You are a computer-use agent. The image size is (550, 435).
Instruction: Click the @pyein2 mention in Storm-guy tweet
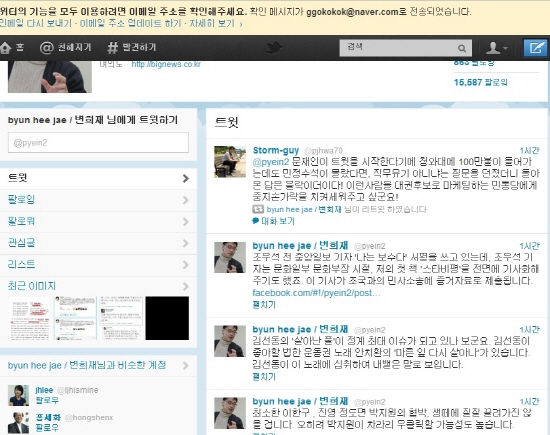[x=271, y=162]
